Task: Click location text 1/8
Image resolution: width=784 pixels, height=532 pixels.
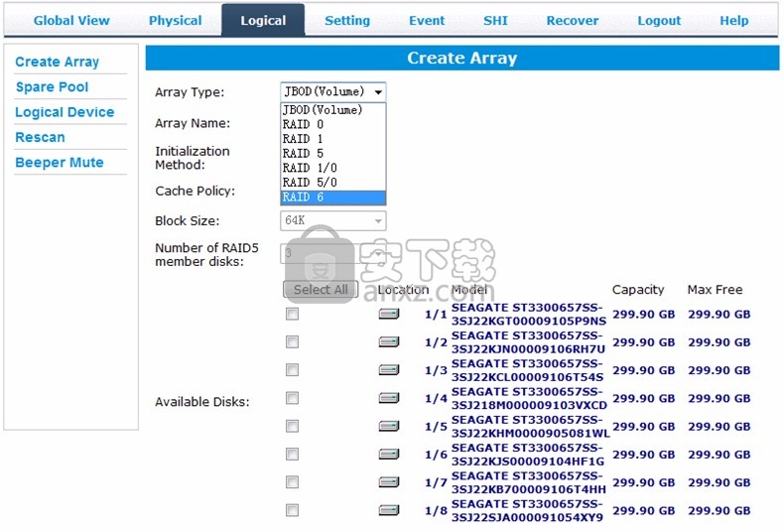Action: pyautogui.click(x=436, y=510)
